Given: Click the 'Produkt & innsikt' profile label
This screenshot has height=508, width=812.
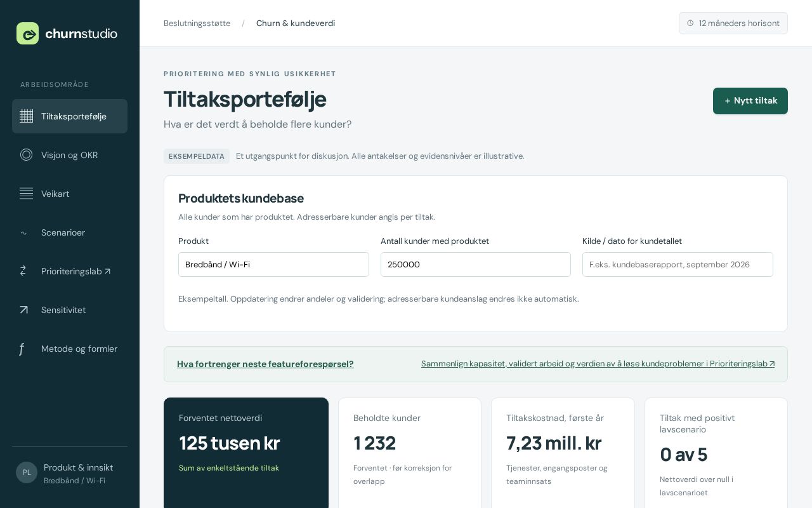Looking at the screenshot, I should pos(79,467).
